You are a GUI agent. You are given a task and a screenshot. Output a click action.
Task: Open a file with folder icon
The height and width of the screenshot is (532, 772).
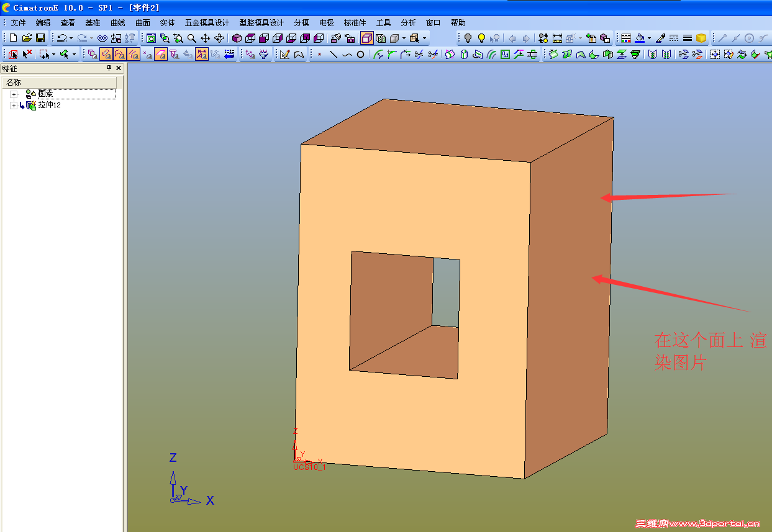click(x=27, y=38)
